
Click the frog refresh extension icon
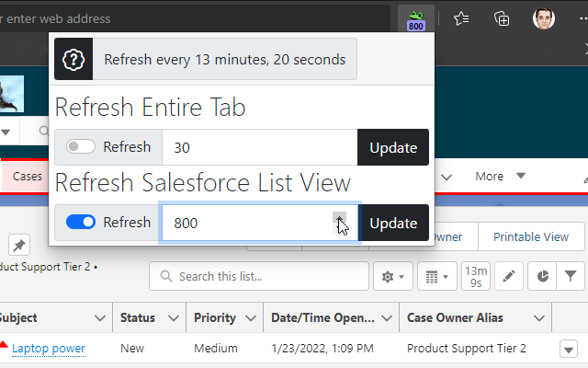[415, 18]
